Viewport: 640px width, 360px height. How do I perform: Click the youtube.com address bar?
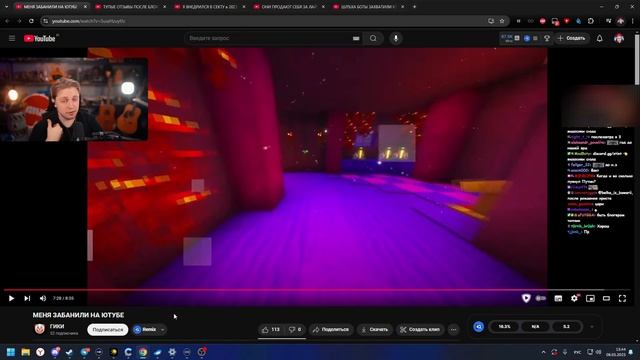(265, 21)
